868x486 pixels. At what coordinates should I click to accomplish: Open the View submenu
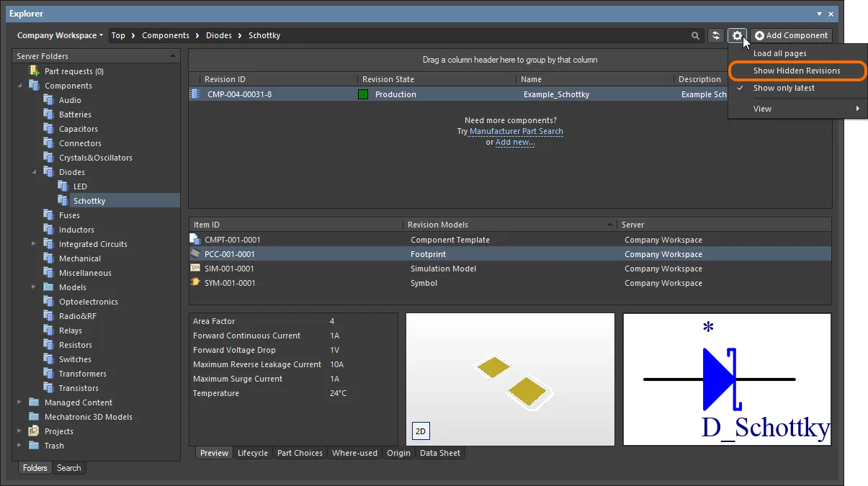point(797,109)
